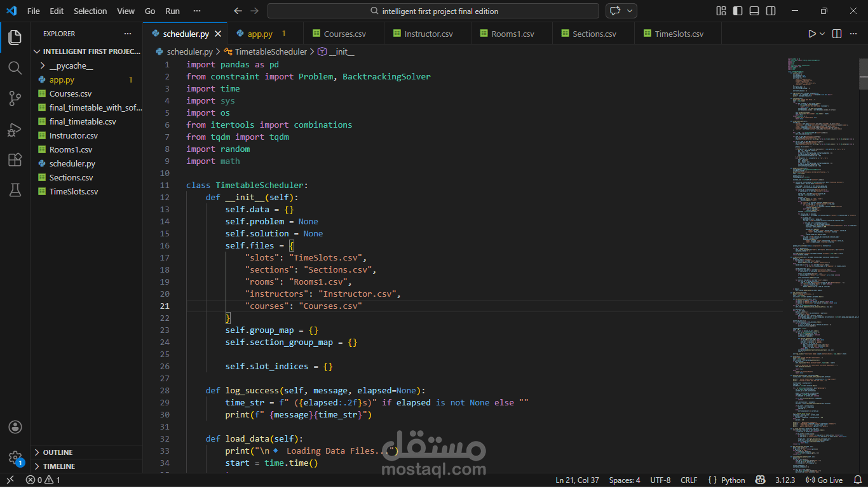868x488 pixels.
Task: Open the Run dropdown arrow
Action: 822,34
